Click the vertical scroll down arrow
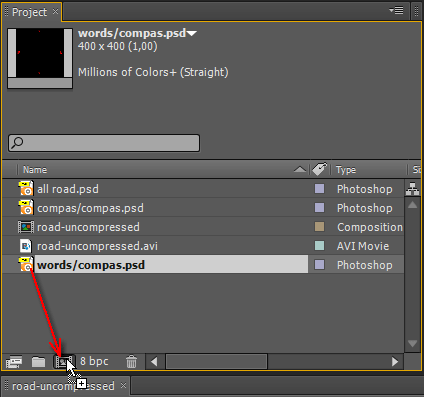 [412, 343]
